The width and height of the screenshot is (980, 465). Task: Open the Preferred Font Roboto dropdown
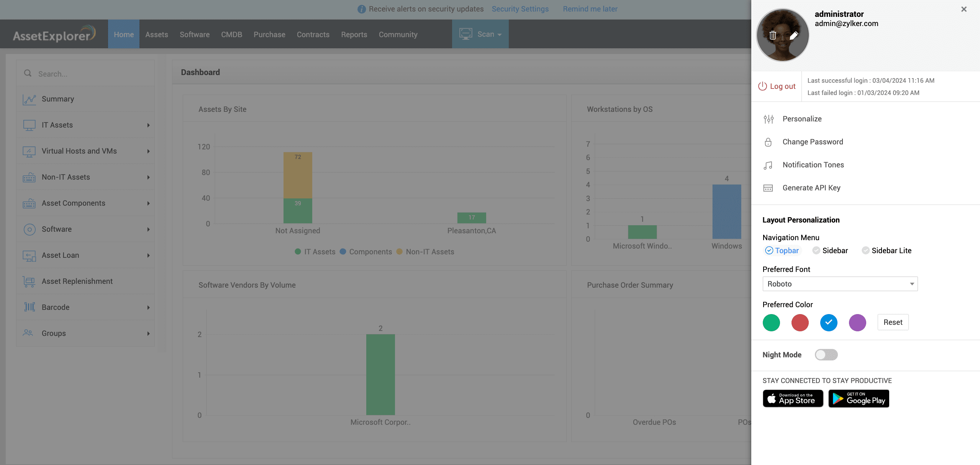840,284
